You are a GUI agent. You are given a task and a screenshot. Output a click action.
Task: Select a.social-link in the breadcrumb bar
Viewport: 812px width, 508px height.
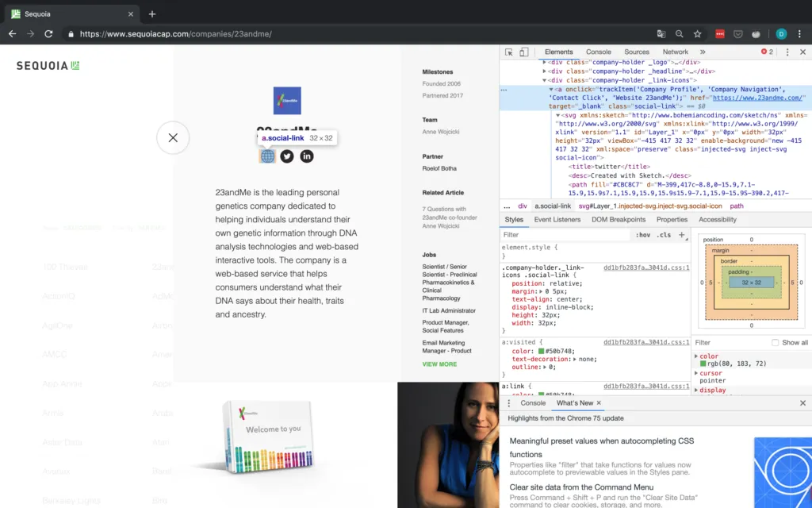pyautogui.click(x=553, y=206)
